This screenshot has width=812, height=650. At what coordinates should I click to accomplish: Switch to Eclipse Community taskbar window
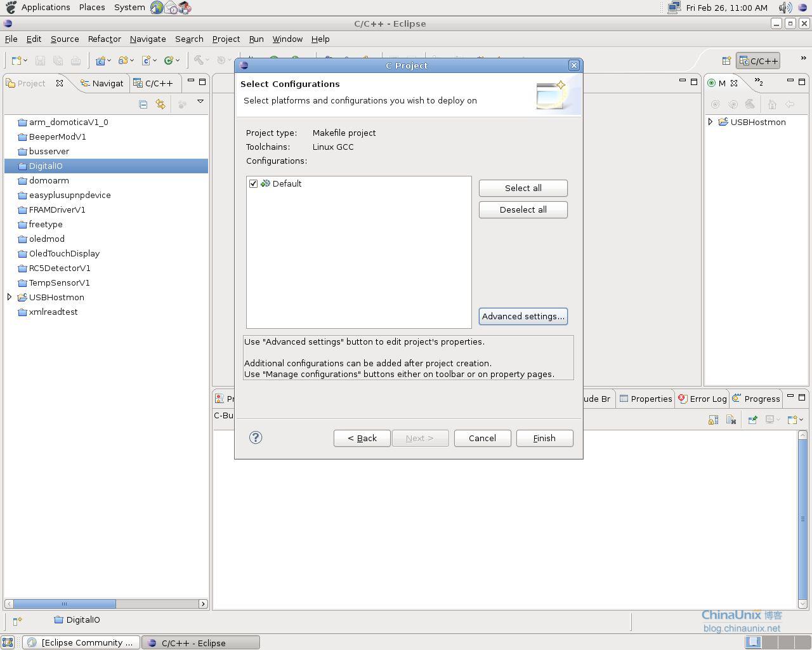coord(81,642)
